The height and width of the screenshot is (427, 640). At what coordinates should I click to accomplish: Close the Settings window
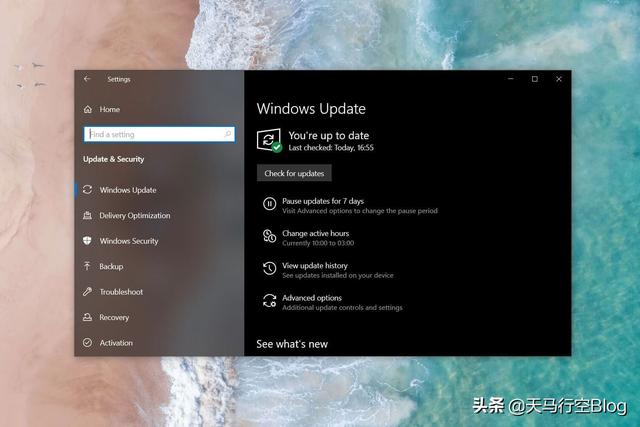[x=559, y=79]
